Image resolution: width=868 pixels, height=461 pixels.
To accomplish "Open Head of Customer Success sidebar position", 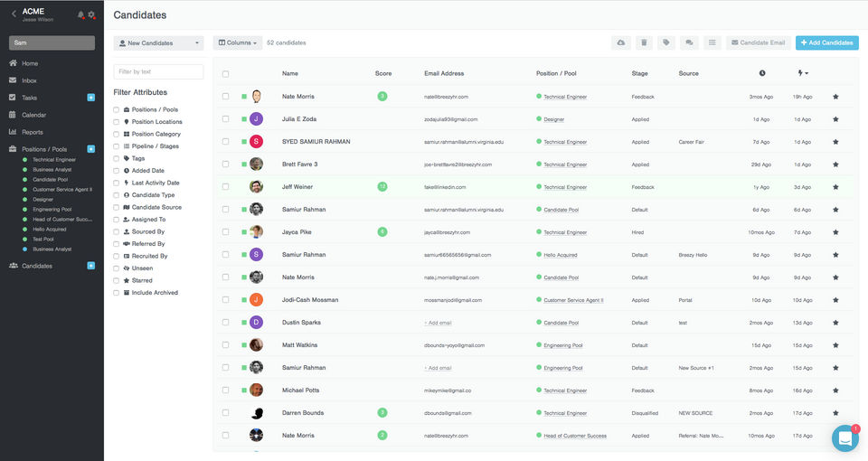I will [x=62, y=219].
